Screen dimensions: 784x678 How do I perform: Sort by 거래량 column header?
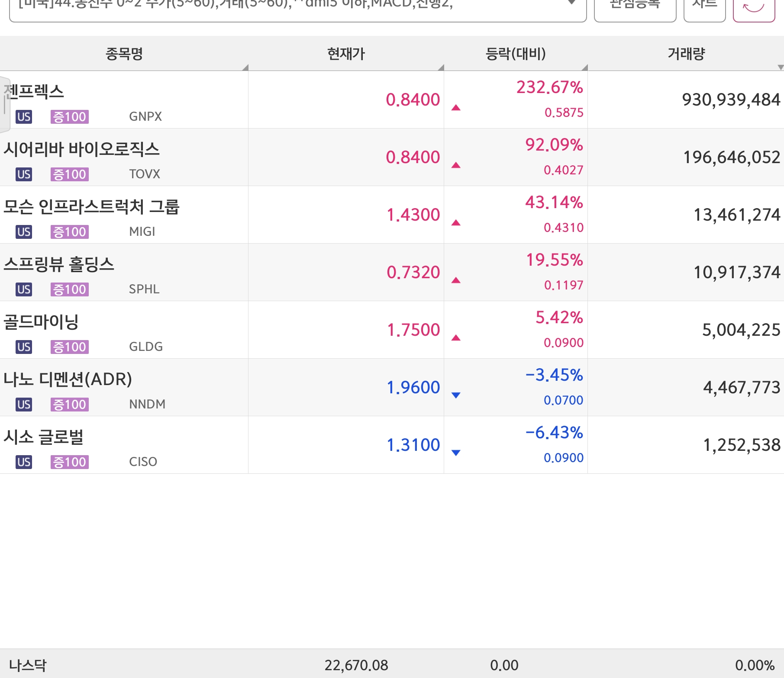(x=686, y=54)
